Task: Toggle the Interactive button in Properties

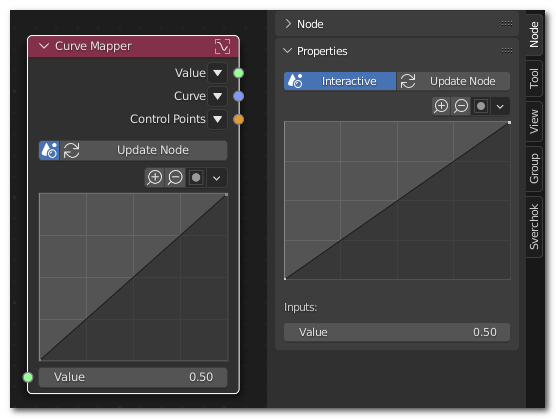Action: (x=340, y=81)
